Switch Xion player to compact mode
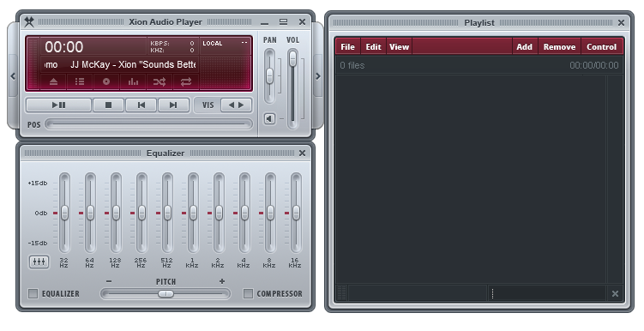The image size is (644, 331). click(283, 22)
